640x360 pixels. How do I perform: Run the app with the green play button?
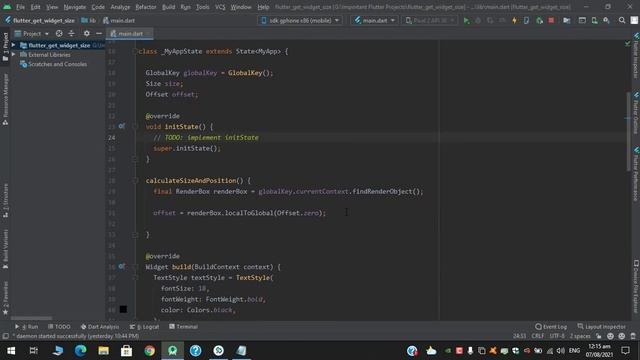(x=466, y=20)
